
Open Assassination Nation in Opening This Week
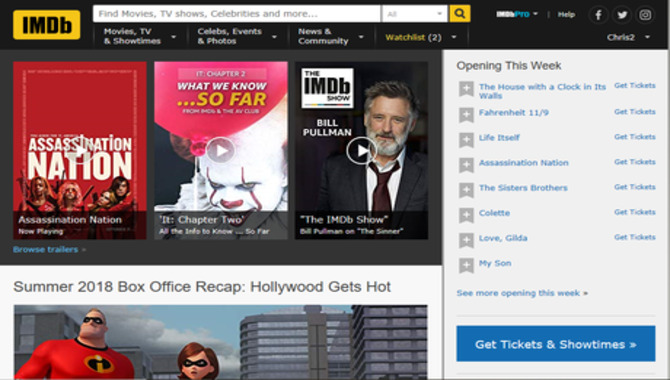(523, 163)
